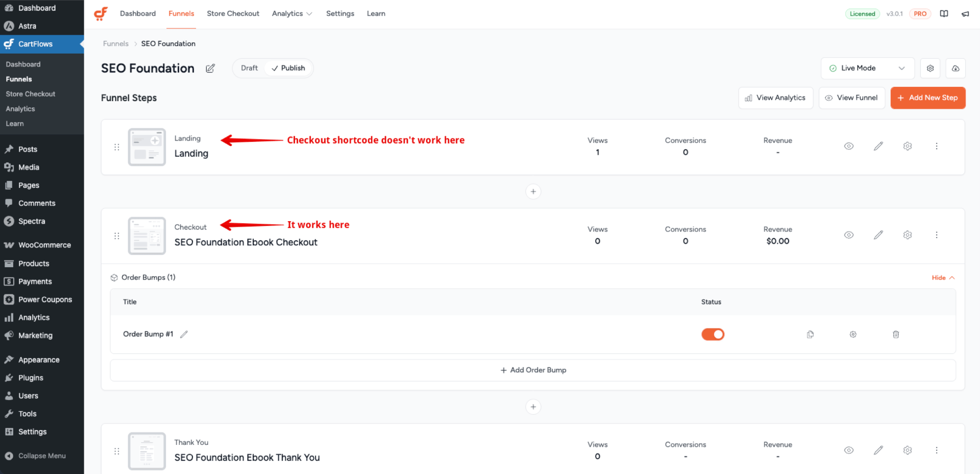Insert a step after Checkout with plus icon

[x=533, y=407]
